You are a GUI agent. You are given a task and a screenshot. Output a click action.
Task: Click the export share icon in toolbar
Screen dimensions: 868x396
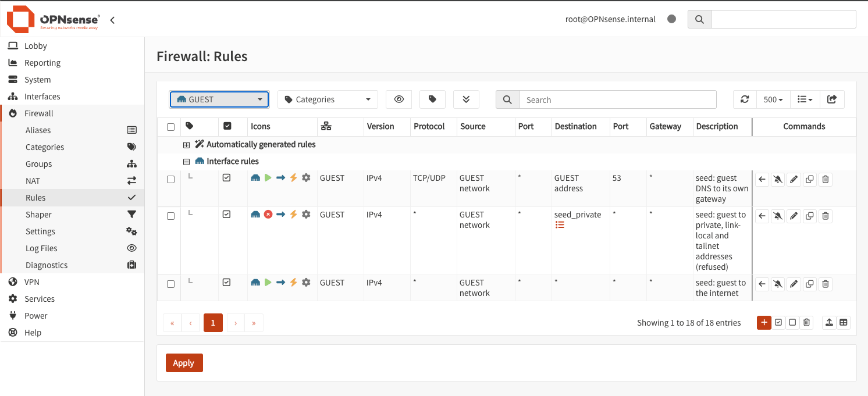pyautogui.click(x=832, y=99)
